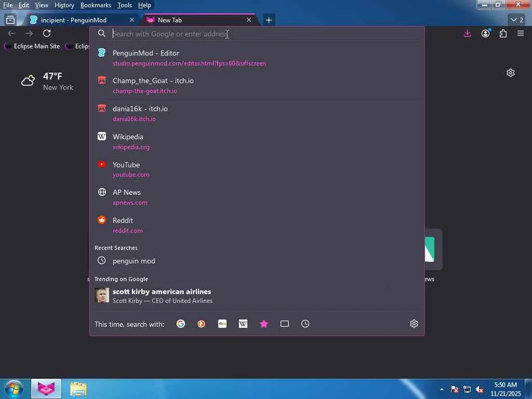Open Action Center flag tray icon
This screenshot has width=532, height=399.
455,389
